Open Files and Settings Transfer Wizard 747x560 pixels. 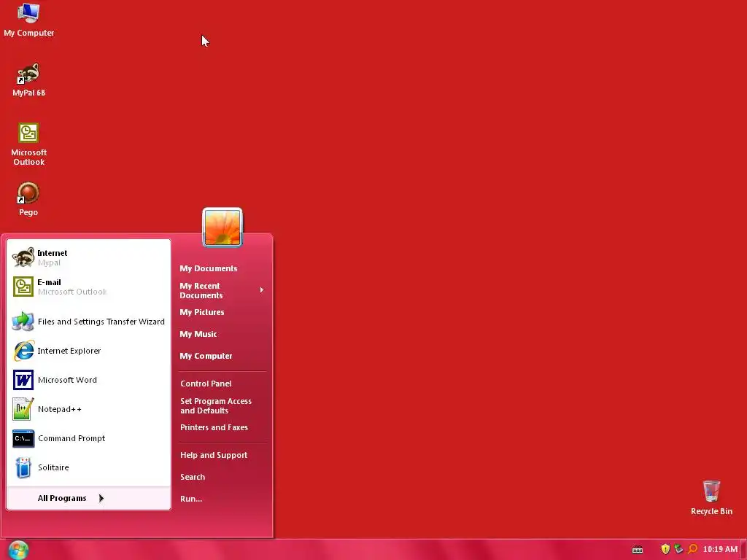coord(88,322)
